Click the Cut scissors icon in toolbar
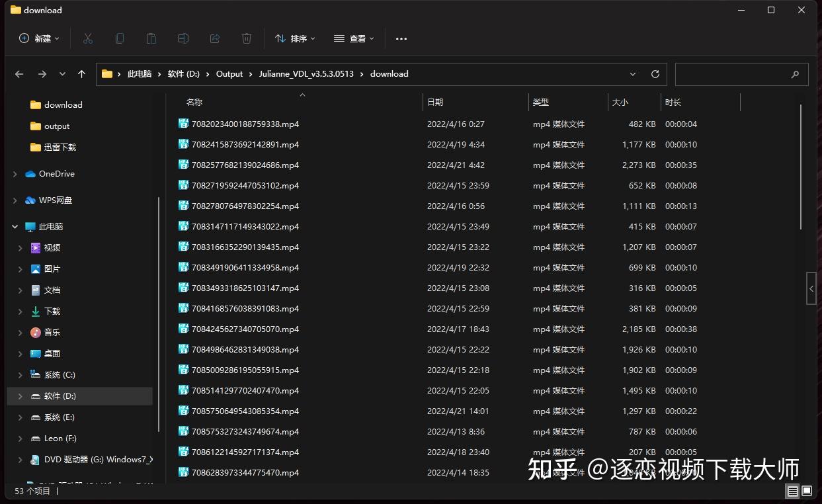Image resolution: width=822 pixels, height=504 pixels. pyautogui.click(x=88, y=38)
